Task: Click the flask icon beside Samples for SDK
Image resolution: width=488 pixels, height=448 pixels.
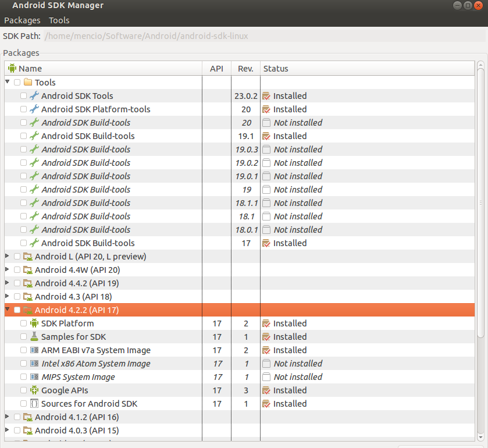Action: 34,336
